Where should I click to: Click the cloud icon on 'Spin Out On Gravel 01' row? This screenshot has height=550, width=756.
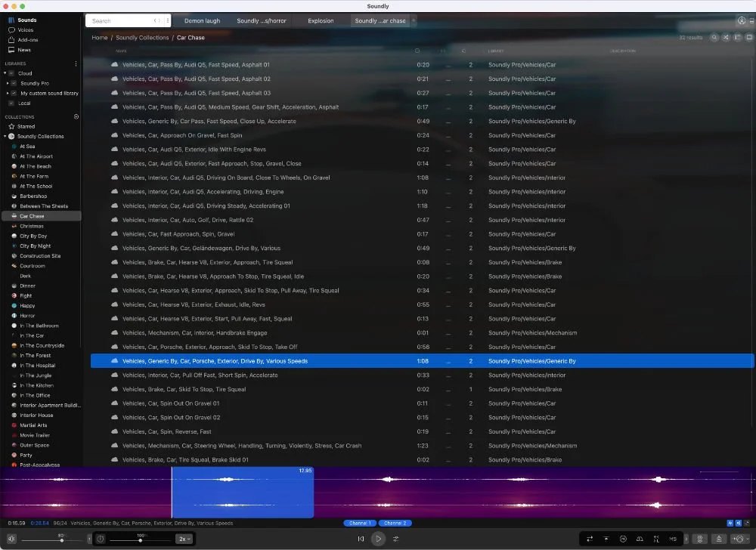point(114,403)
